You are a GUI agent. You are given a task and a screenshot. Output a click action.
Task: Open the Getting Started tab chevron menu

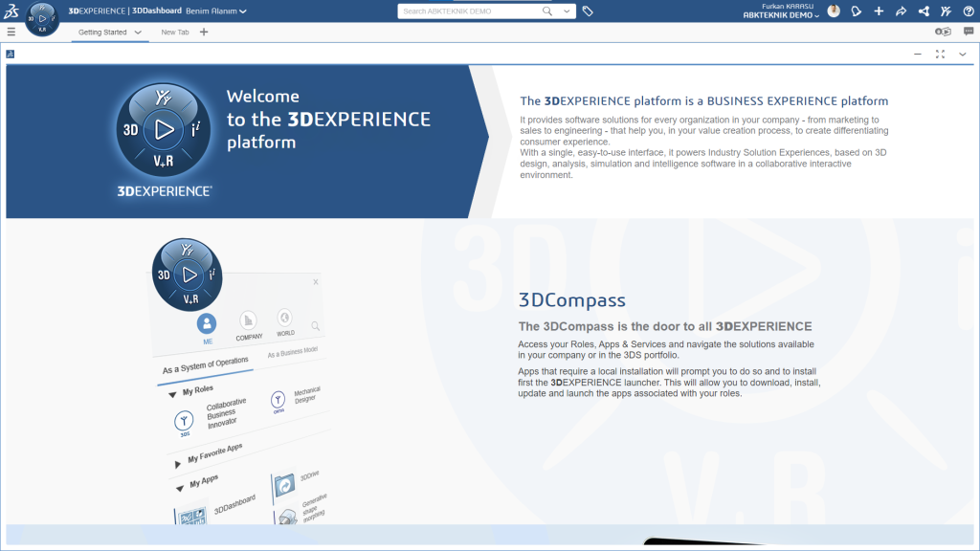click(x=139, y=33)
